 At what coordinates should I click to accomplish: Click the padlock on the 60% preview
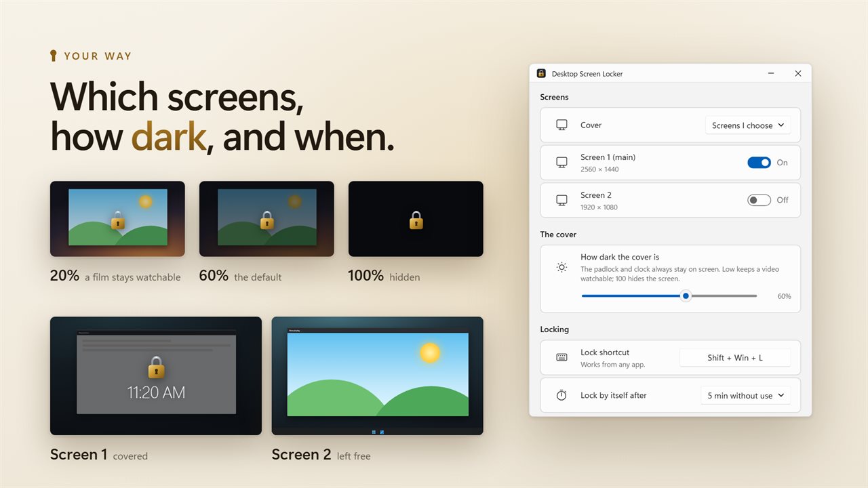click(x=267, y=220)
